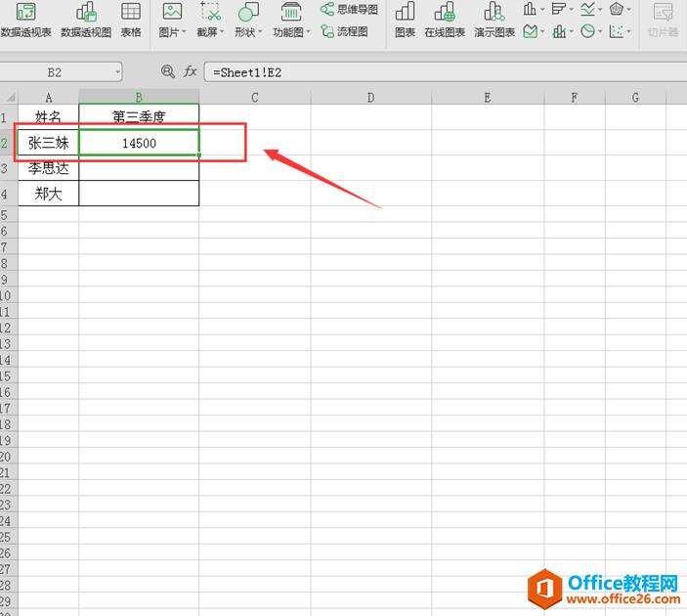Screen dimensions: 687x616
Task: Choose the line chart type icon
Action: coord(587,9)
